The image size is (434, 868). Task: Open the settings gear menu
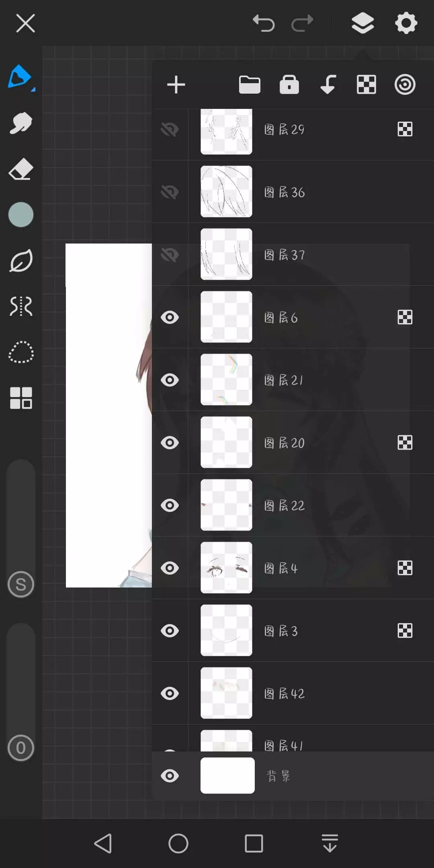[406, 23]
